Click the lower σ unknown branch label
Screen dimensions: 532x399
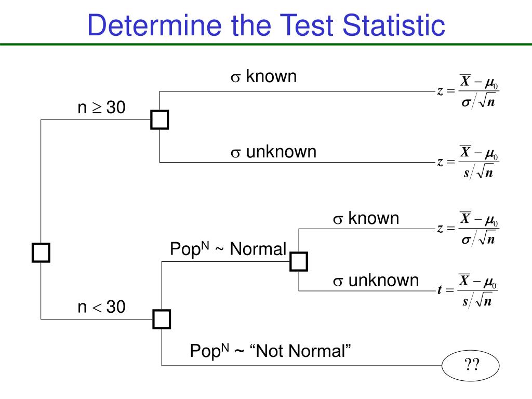[x=376, y=280]
